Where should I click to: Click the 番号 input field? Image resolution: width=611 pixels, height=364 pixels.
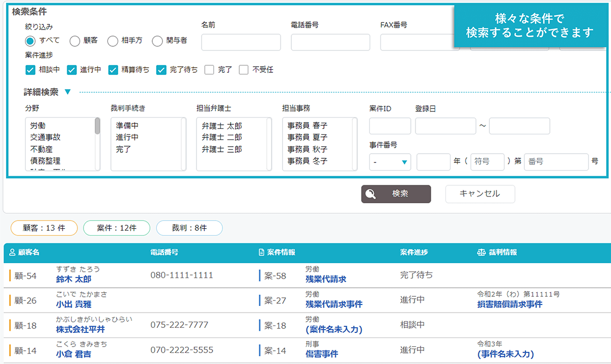pyautogui.click(x=556, y=162)
